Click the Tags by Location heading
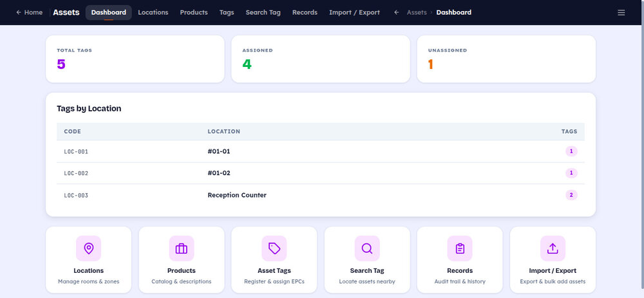Screen dimensions: 644x298 (x=89, y=109)
